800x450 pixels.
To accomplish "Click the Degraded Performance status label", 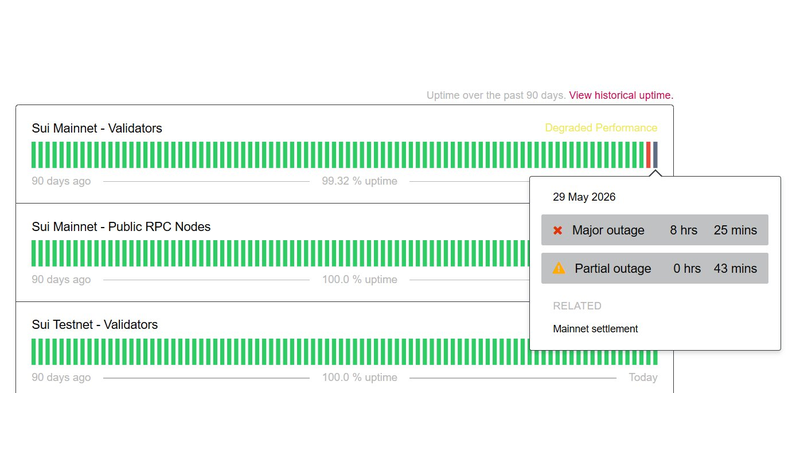I will coord(601,128).
